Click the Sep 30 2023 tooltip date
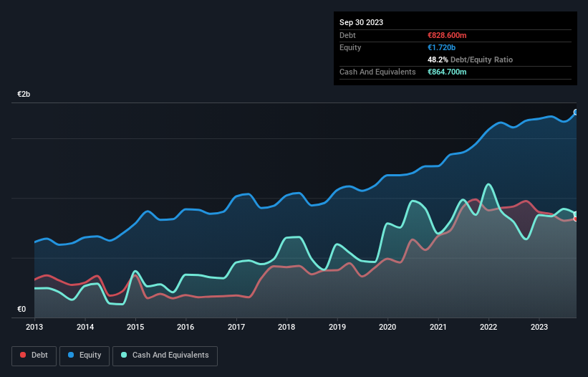588x377 pixels. (x=361, y=22)
